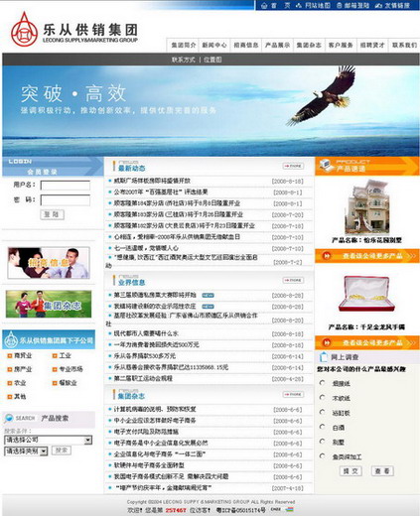The width and height of the screenshot is (420, 516).
Task: Open 产品展示 navigation tab
Action: click(277, 45)
